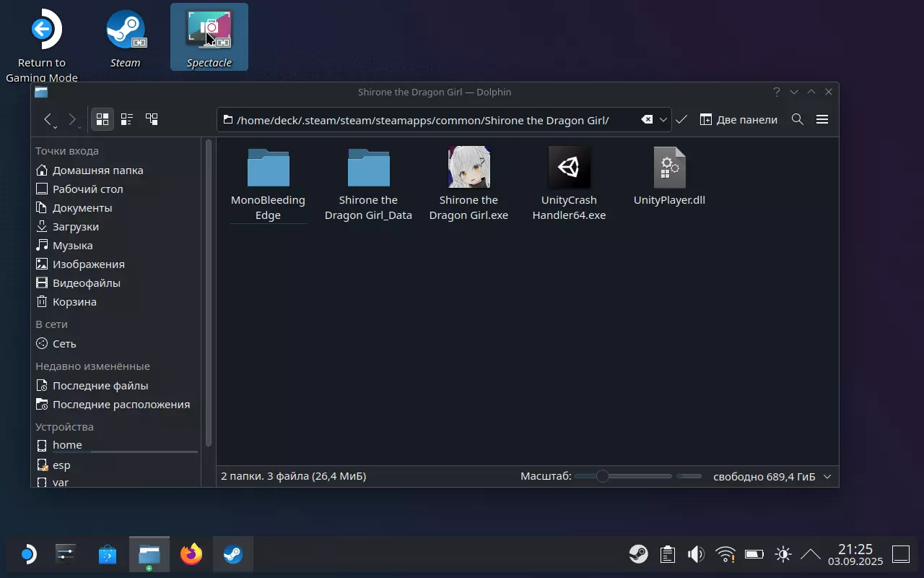Go to Документы in the sidebar

point(116,208)
